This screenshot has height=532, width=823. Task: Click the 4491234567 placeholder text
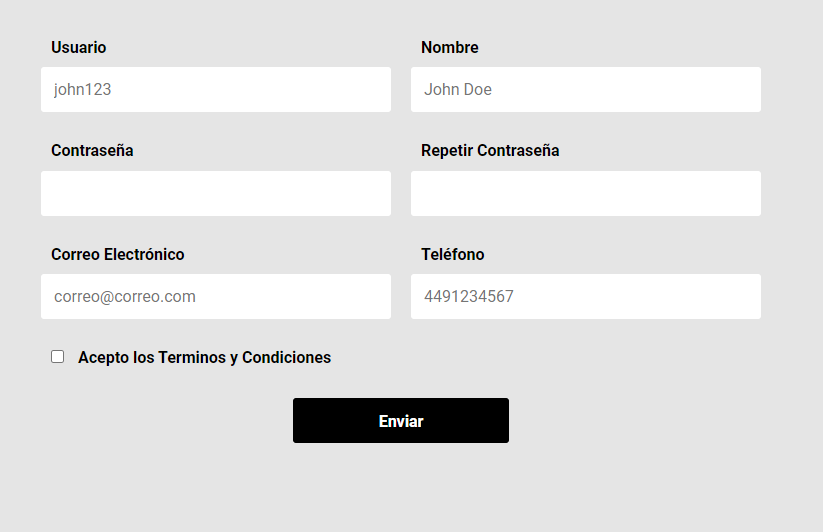tap(469, 296)
